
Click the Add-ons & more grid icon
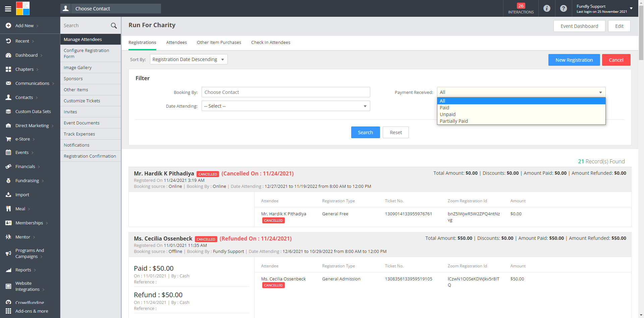click(x=8, y=311)
